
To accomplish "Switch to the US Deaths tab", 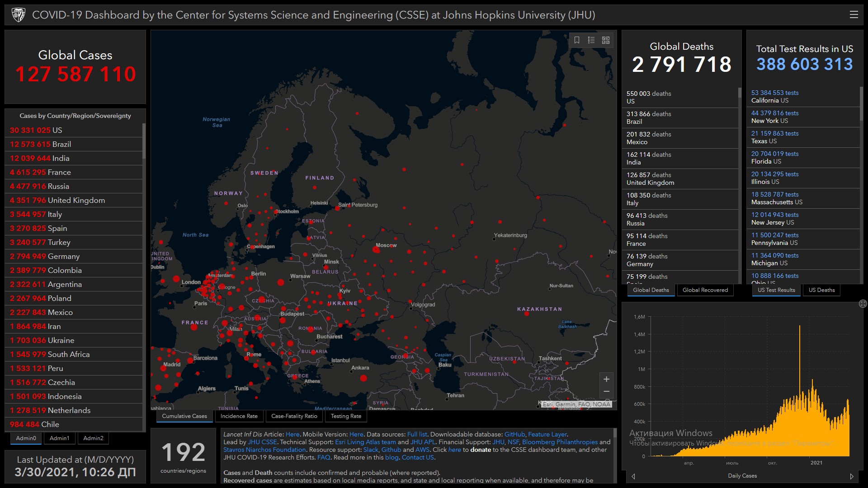I will tap(821, 290).
